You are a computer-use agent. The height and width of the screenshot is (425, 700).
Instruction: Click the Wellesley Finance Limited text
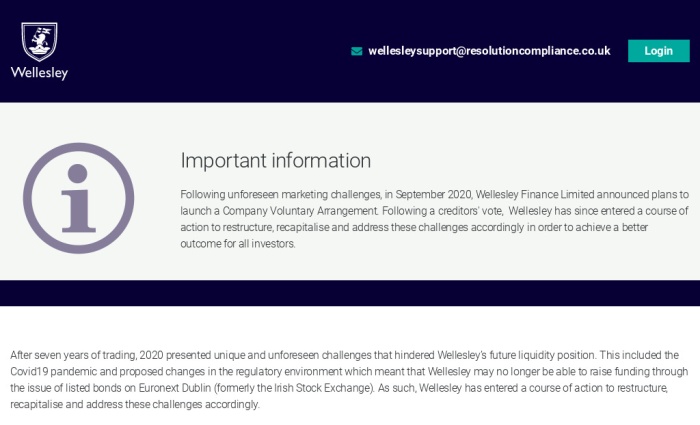(x=534, y=195)
